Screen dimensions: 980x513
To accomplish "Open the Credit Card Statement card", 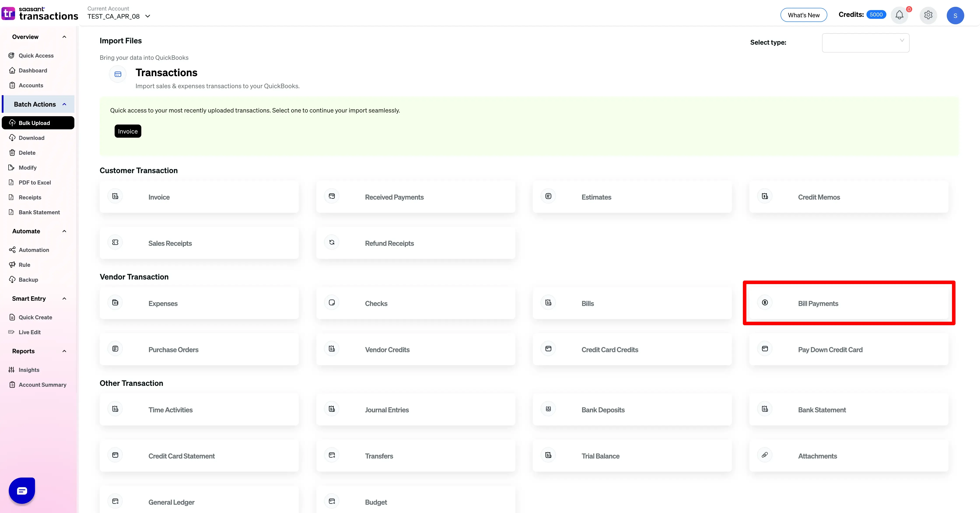I will coord(199,455).
